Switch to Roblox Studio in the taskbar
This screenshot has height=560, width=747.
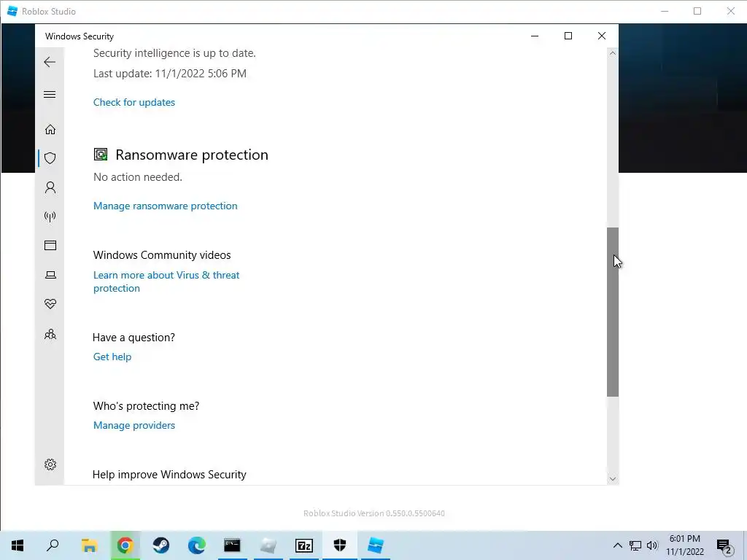(x=376, y=545)
